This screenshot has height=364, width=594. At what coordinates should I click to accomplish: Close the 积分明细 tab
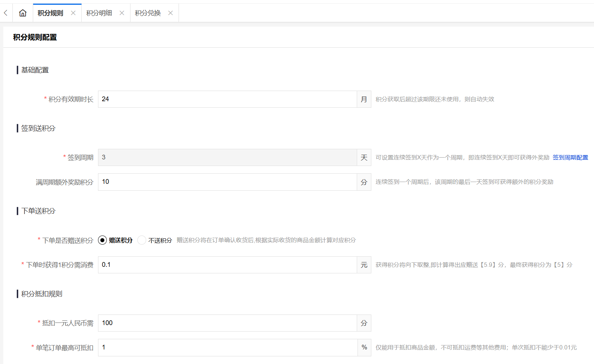pyautogui.click(x=122, y=13)
